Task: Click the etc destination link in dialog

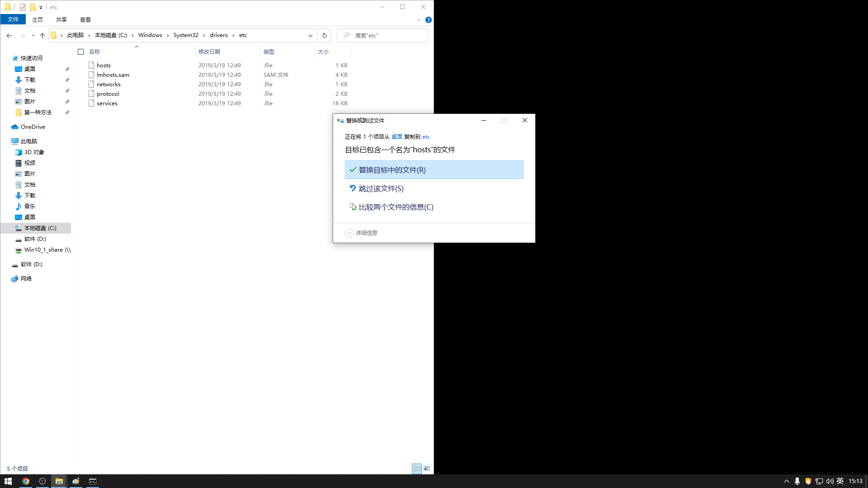Action: 426,136
